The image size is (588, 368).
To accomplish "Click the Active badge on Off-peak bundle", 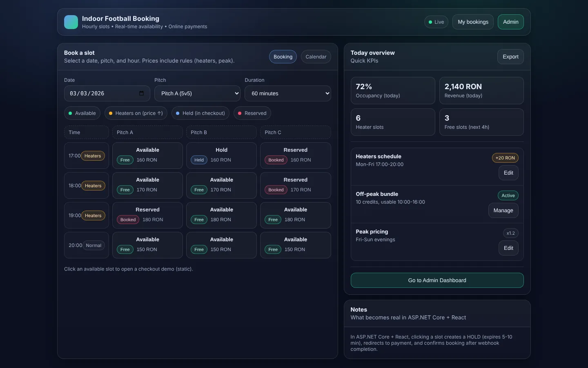I will click(508, 195).
